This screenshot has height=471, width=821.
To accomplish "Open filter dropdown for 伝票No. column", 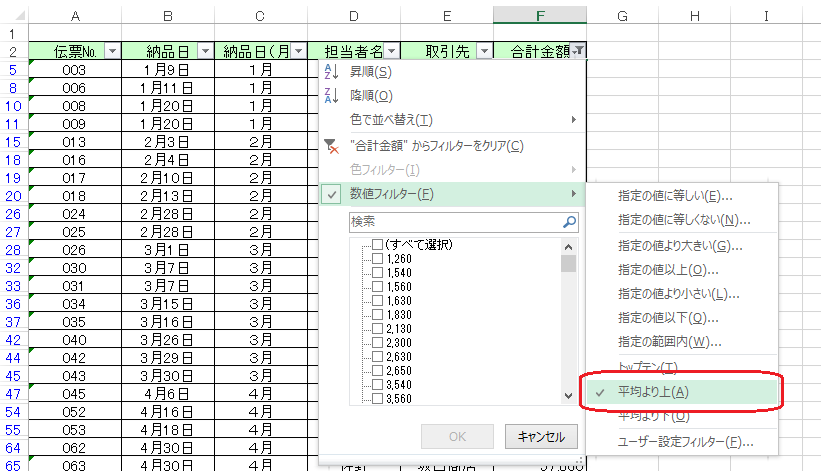I will tap(113, 51).
